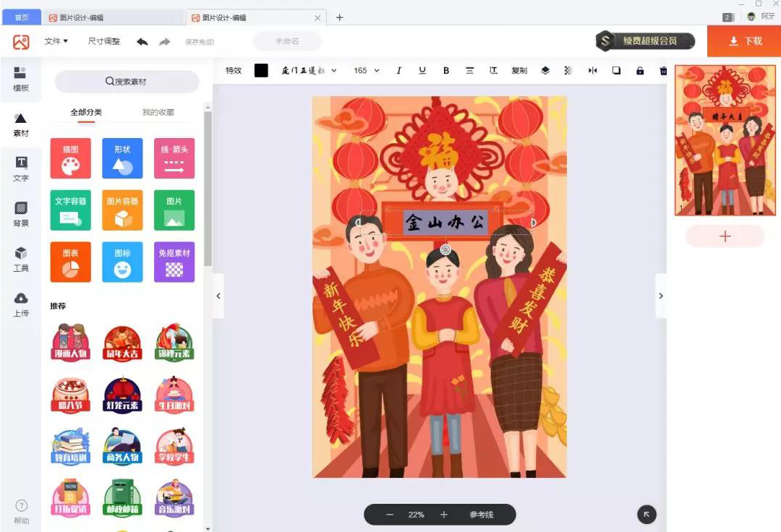
Task: Open a new tab with plus
Action: click(340, 17)
